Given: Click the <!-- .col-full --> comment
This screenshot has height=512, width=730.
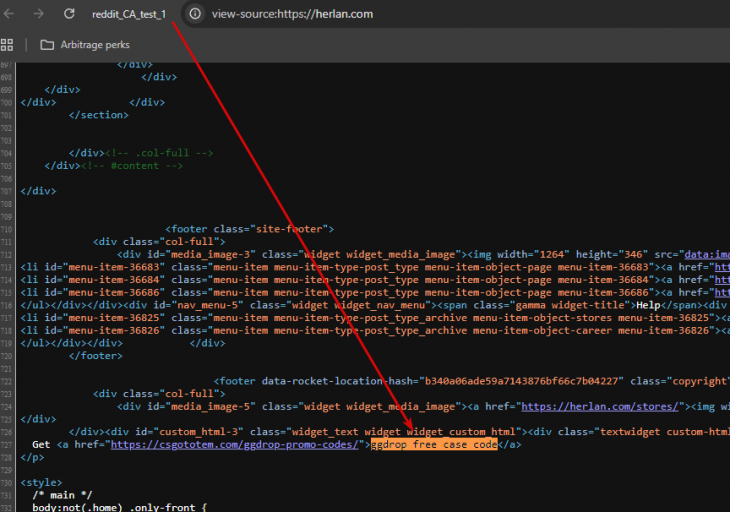Looking at the screenshot, I should tap(159, 153).
